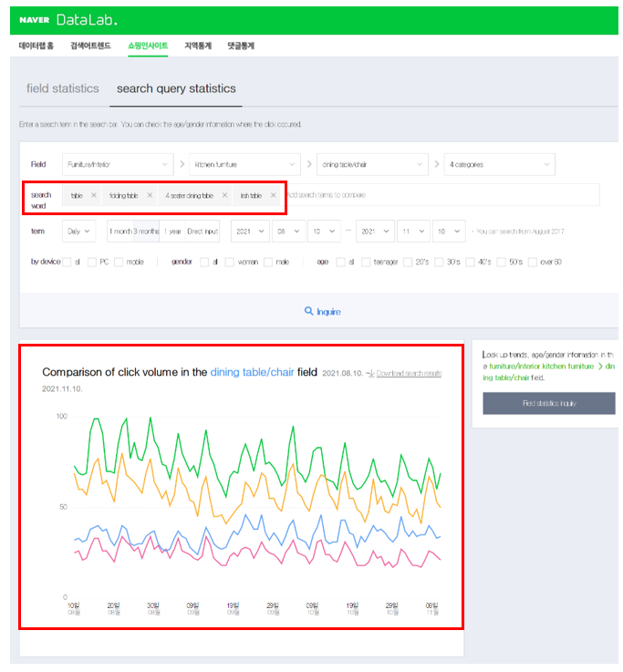Check the mobile device checkbox
The image size is (623, 672).
tap(119, 263)
